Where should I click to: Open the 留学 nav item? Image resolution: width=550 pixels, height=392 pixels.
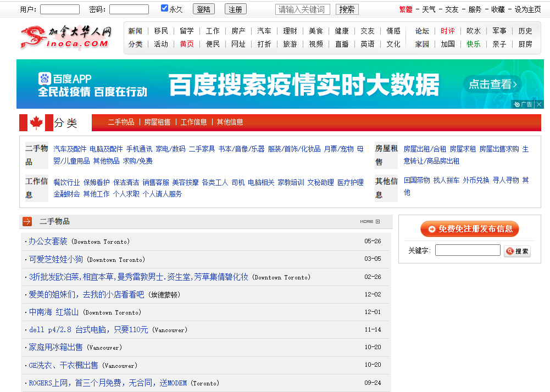pos(187,31)
